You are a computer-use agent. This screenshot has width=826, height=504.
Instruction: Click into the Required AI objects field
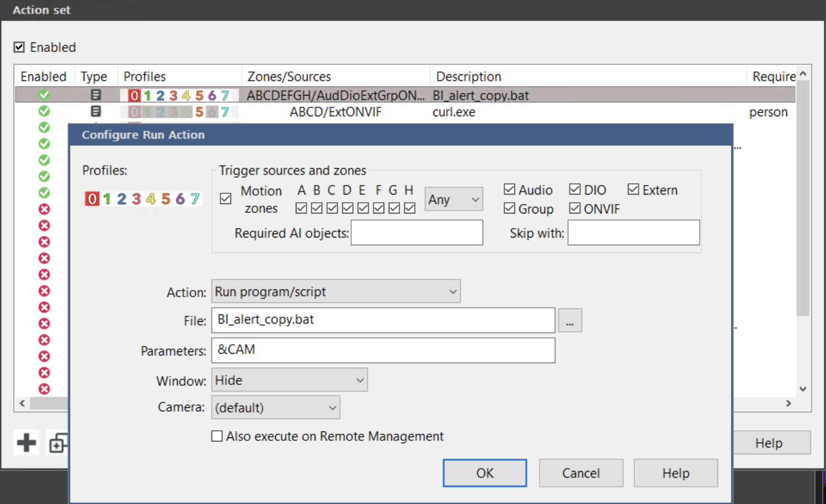[x=417, y=233]
